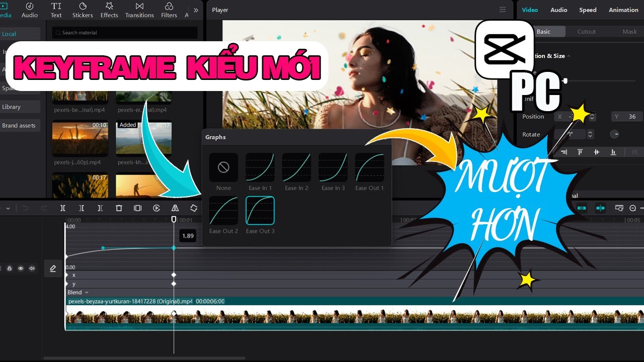This screenshot has width=644, height=362.
Task: Open the Text tab
Action: (x=56, y=10)
